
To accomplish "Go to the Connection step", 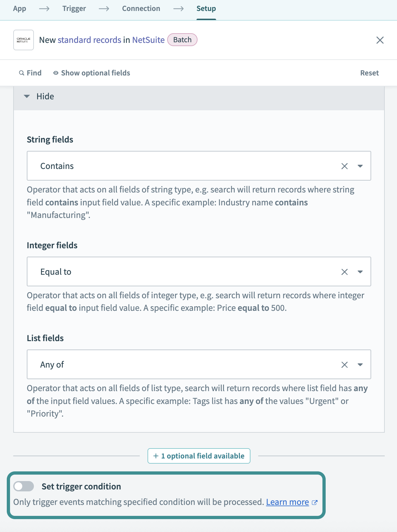I will 141,8.
